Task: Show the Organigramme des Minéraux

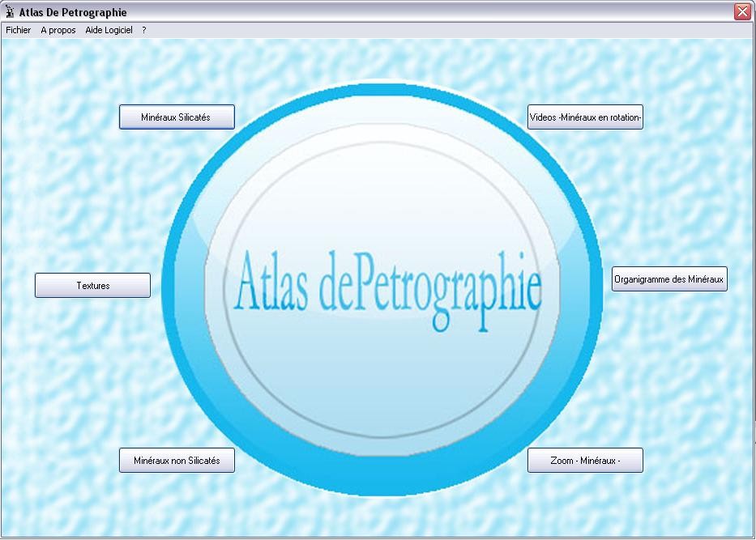Action: pyautogui.click(x=669, y=279)
